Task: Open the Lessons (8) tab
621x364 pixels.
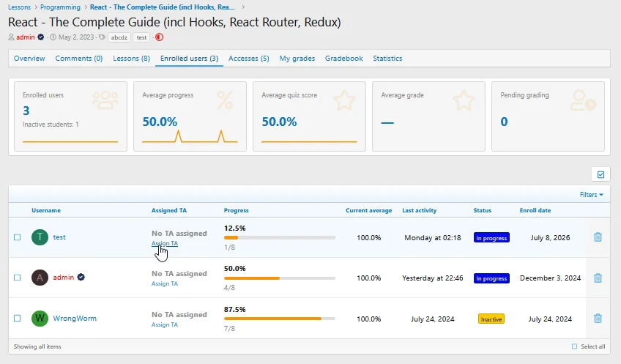Action: [x=132, y=58]
